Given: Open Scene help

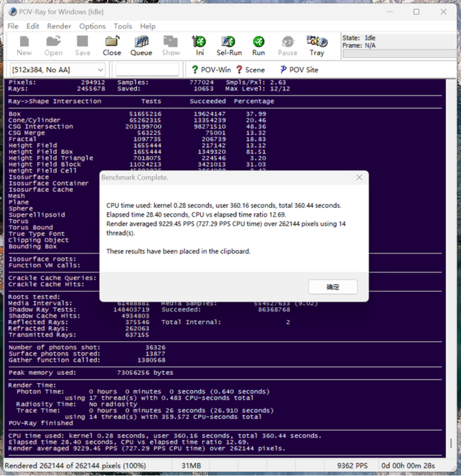Looking at the screenshot, I should 250,70.
